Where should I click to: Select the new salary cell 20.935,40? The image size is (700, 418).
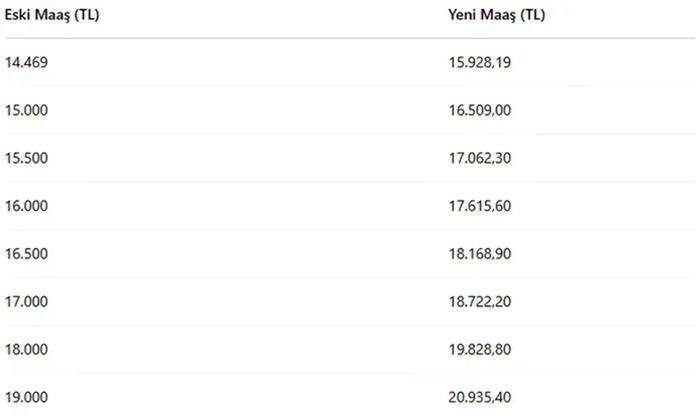pyautogui.click(x=479, y=397)
